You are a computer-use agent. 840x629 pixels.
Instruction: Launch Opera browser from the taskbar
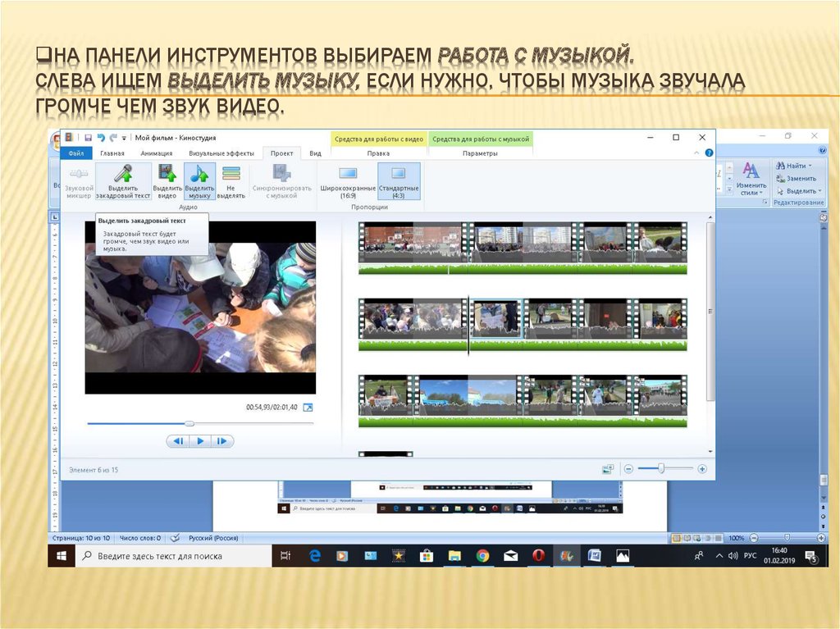(538, 556)
